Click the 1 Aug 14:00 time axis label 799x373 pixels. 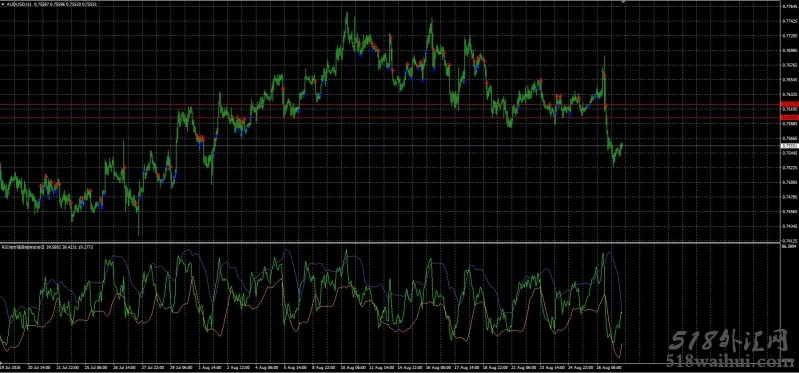click(210, 367)
